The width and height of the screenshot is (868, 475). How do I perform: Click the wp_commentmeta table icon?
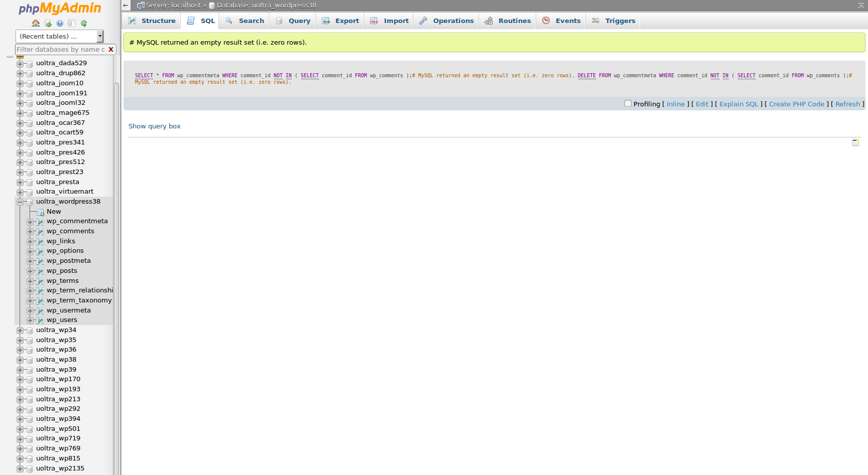click(41, 222)
